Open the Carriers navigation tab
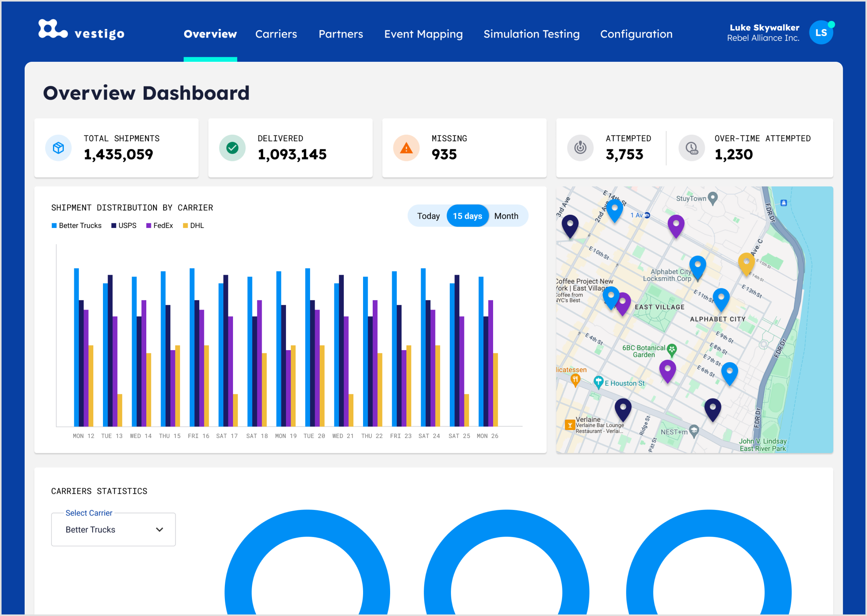Image resolution: width=867 pixels, height=616 pixels. coord(276,34)
